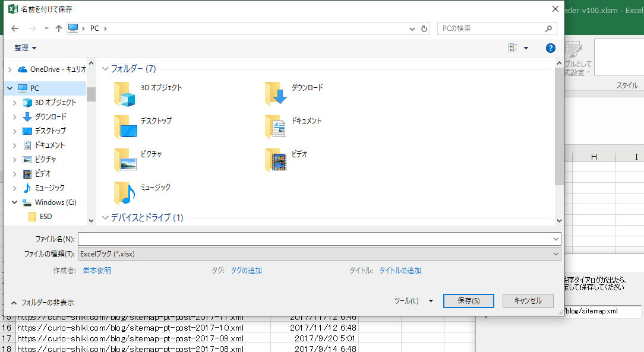Viewport: 644px width, 352px height.
Task: Expand 3D オブジェクト tree node
Action: coord(15,103)
